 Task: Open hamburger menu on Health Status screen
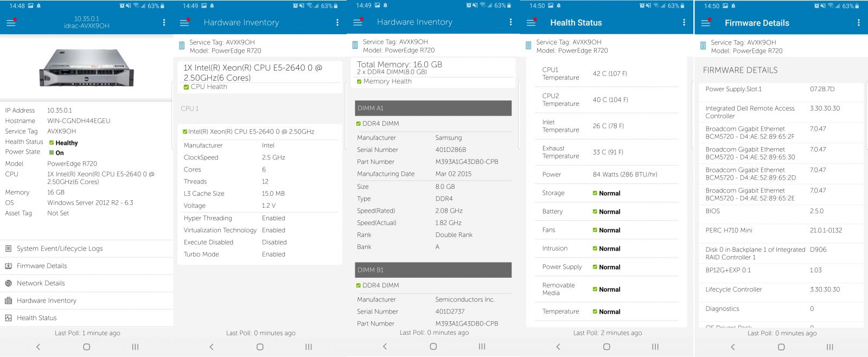[531, 23]
